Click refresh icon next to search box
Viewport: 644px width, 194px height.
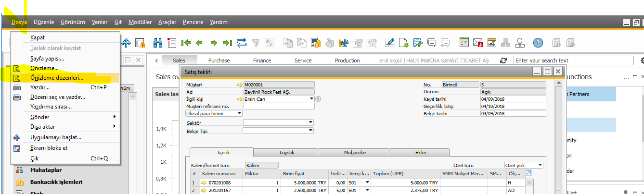point(503,61)
